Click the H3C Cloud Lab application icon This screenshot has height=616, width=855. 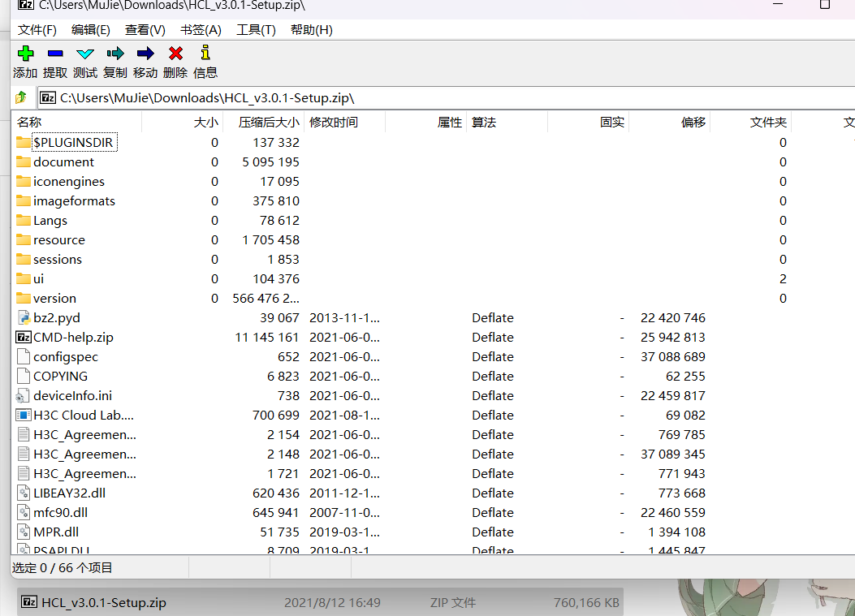coord(24,416)
